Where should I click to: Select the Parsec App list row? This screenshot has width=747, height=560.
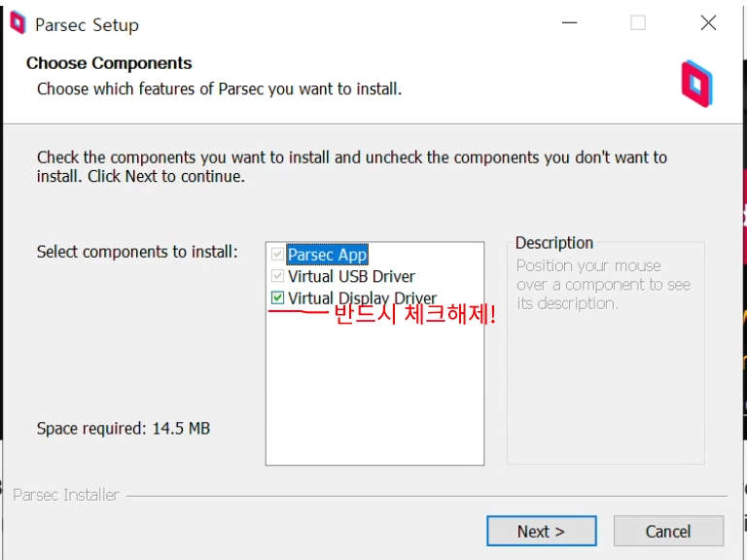tap(327, 255)
